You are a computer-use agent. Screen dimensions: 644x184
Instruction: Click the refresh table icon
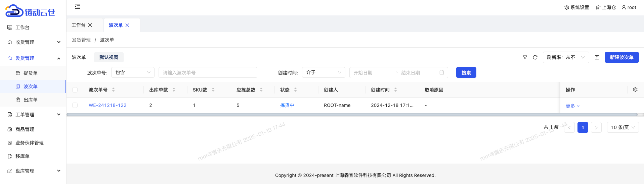click(x=535, y=57)
